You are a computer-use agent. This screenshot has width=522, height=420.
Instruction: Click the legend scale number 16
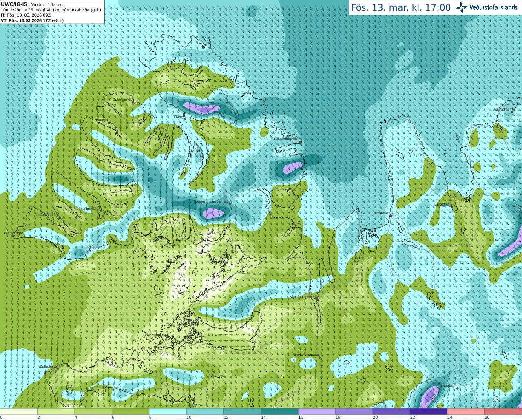[301, 417]
